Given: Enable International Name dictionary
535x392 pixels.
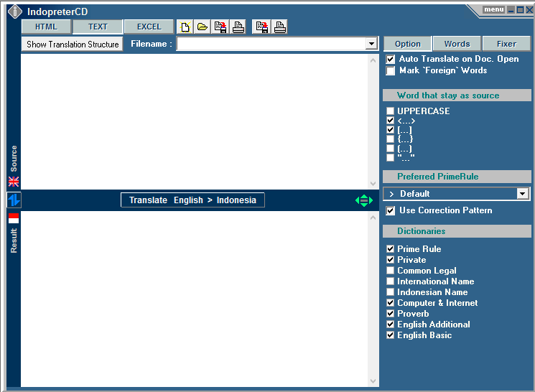Looking at the screenshot, I should pos(390,281).
